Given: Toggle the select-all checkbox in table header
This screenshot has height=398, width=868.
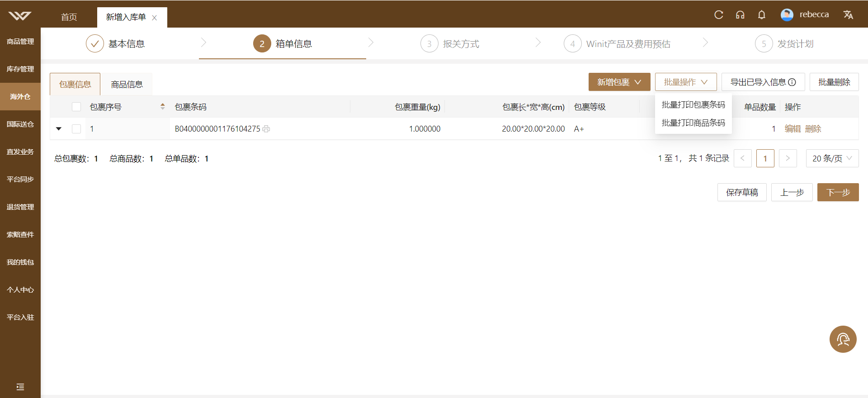Looking at the screenshot, I should 76,107.
